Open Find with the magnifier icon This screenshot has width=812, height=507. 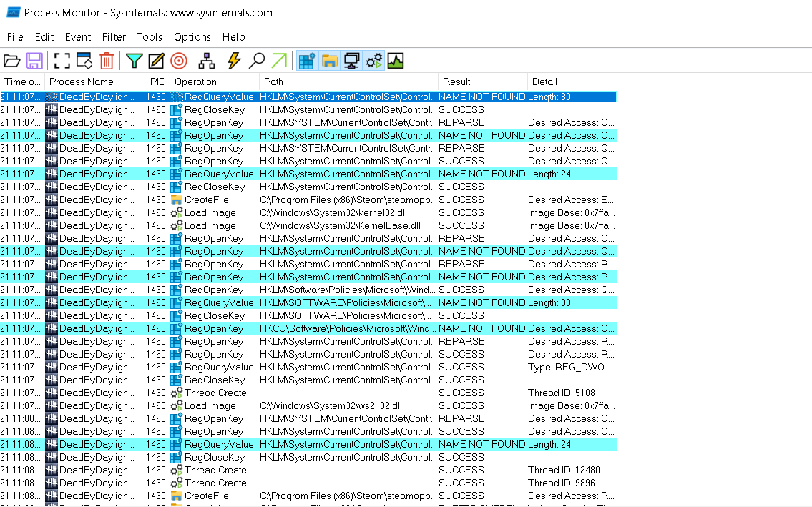click(256, 61)
